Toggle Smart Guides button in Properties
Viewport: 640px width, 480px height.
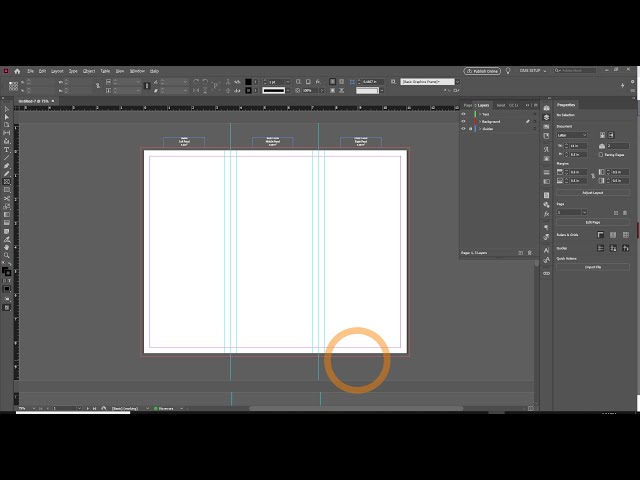coord(626,248)
